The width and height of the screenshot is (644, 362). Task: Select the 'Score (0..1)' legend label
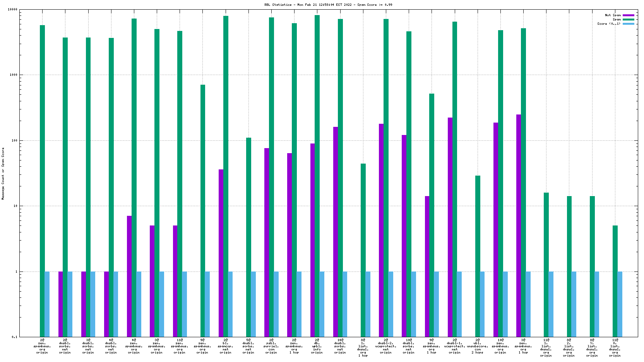pos(608,24)
